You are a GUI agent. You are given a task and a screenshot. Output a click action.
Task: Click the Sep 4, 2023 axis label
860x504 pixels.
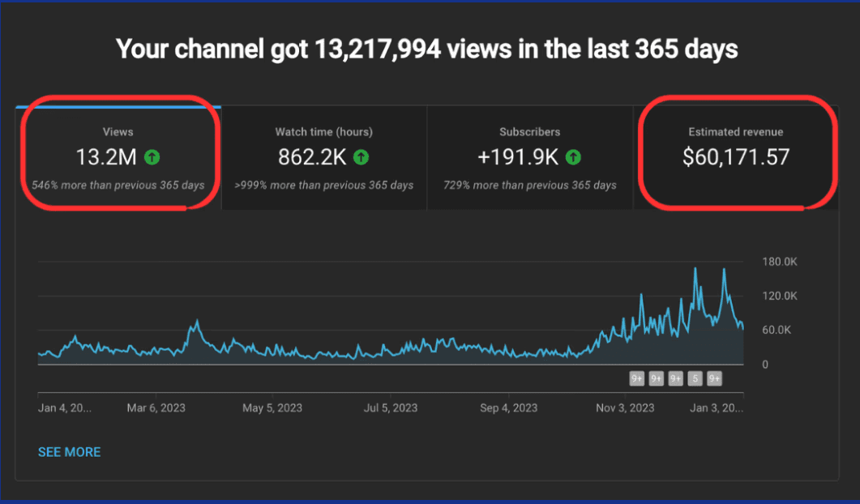[508, 408]
